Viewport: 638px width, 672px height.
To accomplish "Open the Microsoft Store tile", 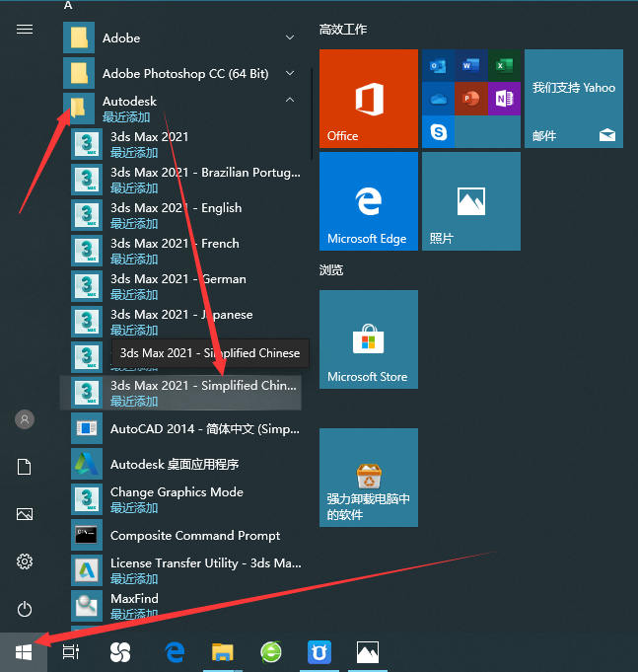I will (x=368, y=339).
